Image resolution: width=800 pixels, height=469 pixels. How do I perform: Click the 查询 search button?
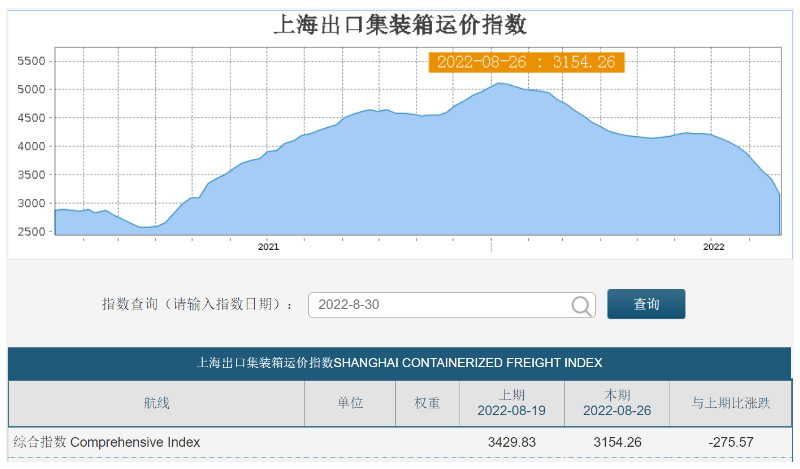[x=646, y=304]
